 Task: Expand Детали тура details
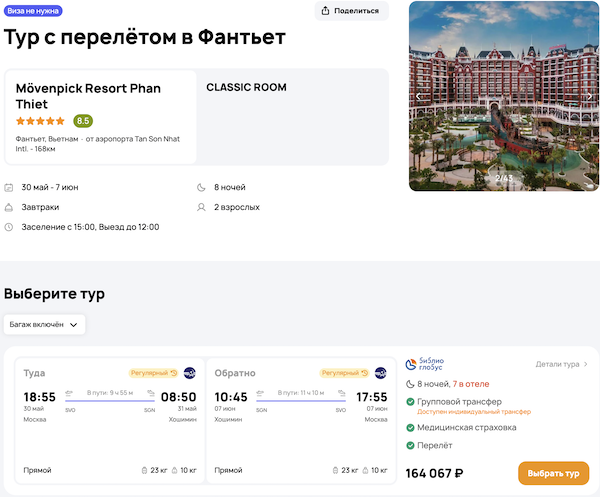tap(563, 364)
